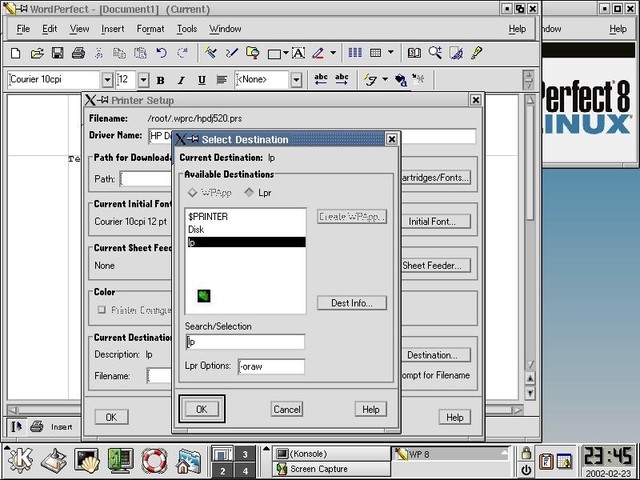Image resolution: width=640 pixels, height=480 pixels.
Task: Select Disk in the destinations list
Action: (x=246, y=229)
